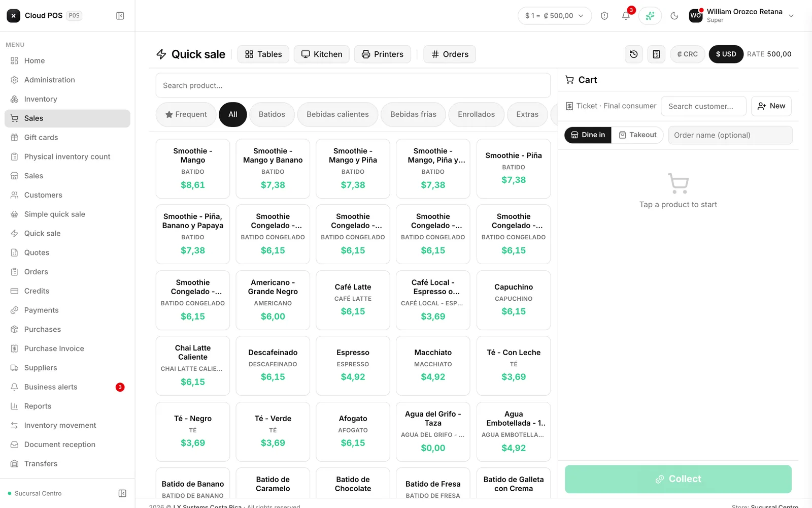The image size is (812, 508).
Task: Select the Enrollados category tab
Action: 476,114
